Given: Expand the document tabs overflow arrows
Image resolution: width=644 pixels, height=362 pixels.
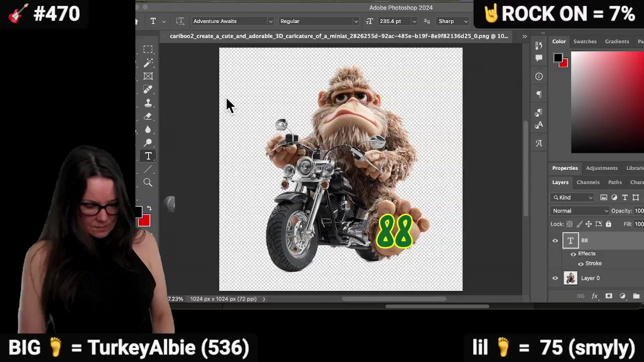Looking at the screenshot, I should (x=525, y=36).
